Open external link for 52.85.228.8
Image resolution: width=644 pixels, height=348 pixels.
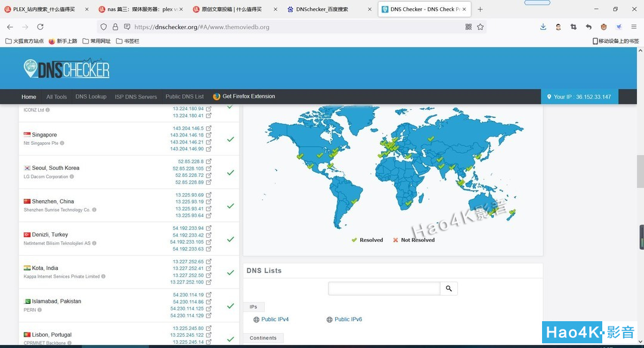209,161
